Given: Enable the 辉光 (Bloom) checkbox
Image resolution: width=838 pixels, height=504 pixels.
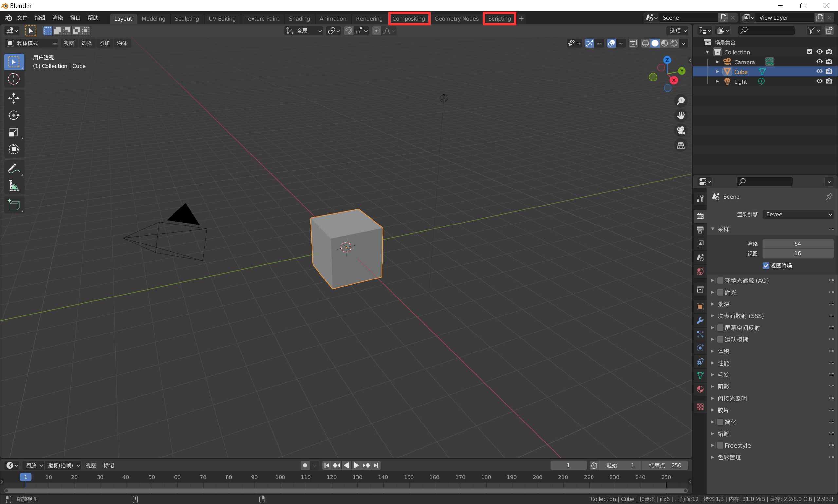Looking at the screenshot, I should pos(720,292).
